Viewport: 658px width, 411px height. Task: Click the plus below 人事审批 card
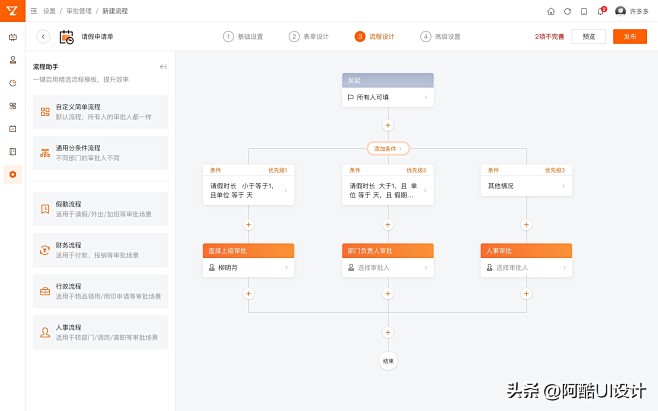pyautogui.click(x=526, y=293)
